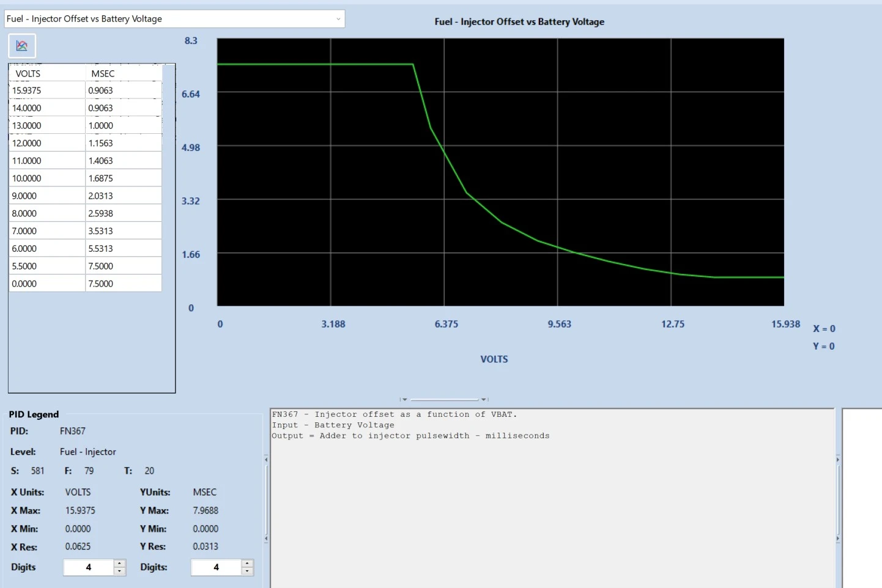Select the 0.0000 volts cell in the table
Image resolution: width=882 pixels, height=588 pixels.
47,284
